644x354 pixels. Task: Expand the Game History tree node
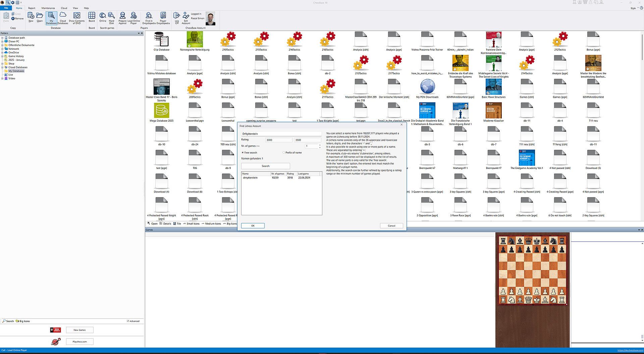(x=2, y=56)
